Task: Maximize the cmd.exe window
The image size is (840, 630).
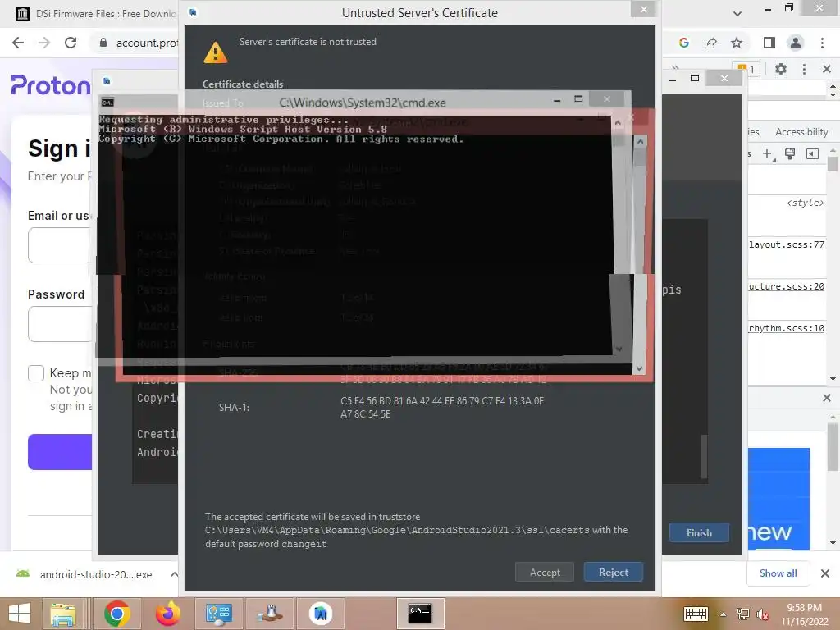Action: coord(578,99)
